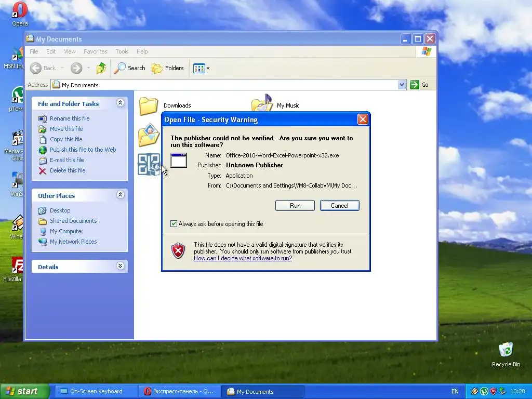The width and height of the screenshot is (532, 399).
Task: Open the Recycle Bin on desktop
Action: 506,354
